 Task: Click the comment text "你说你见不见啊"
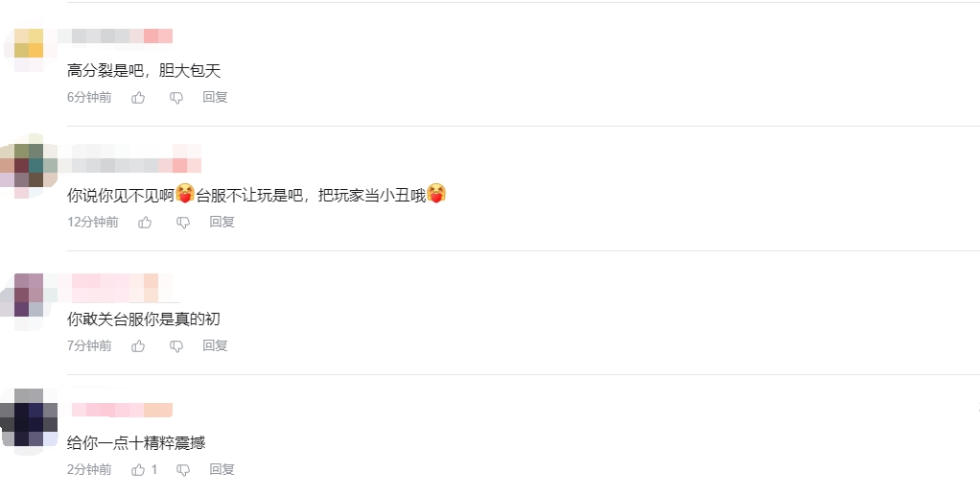(121, 195)
